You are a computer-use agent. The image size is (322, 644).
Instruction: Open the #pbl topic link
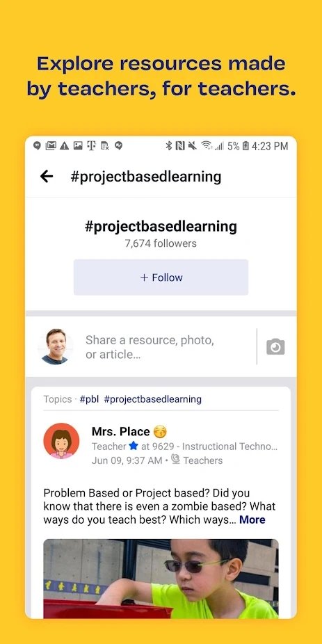pyautogui.click(x=89, y=399)
